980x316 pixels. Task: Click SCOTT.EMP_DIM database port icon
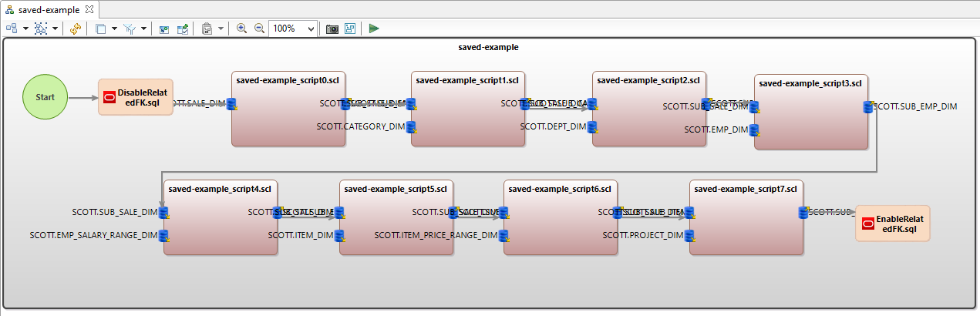754,129
